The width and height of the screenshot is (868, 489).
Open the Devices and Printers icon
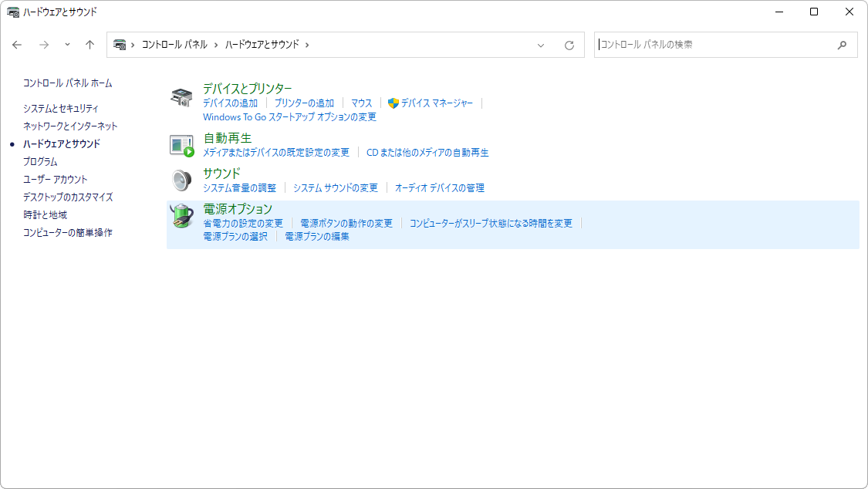point(181,97)
